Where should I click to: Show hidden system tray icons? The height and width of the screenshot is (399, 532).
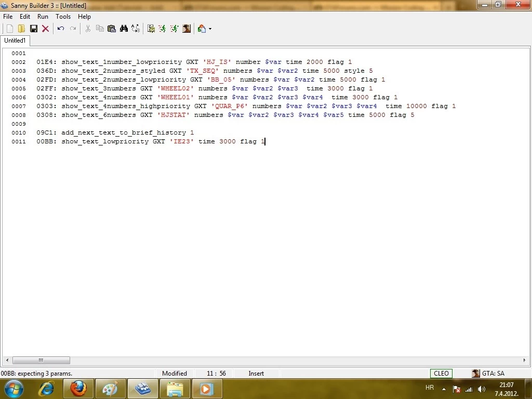(x=444, y=389)
